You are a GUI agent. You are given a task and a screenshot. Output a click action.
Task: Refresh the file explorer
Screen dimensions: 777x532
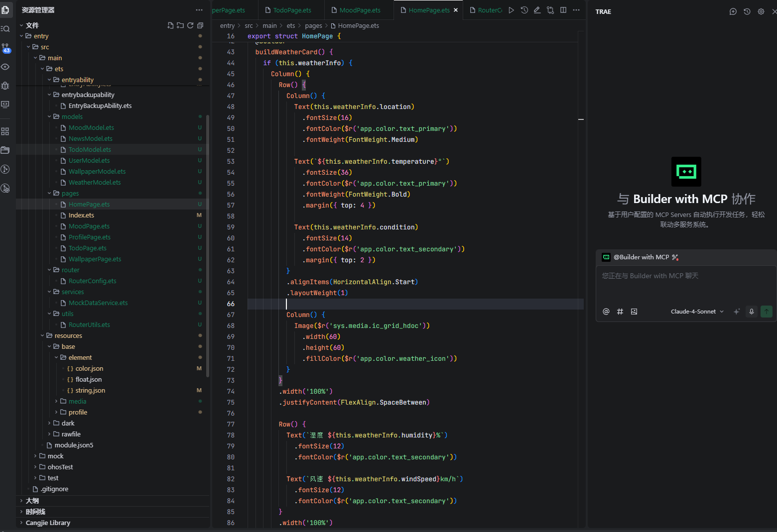tap(190, 25)
